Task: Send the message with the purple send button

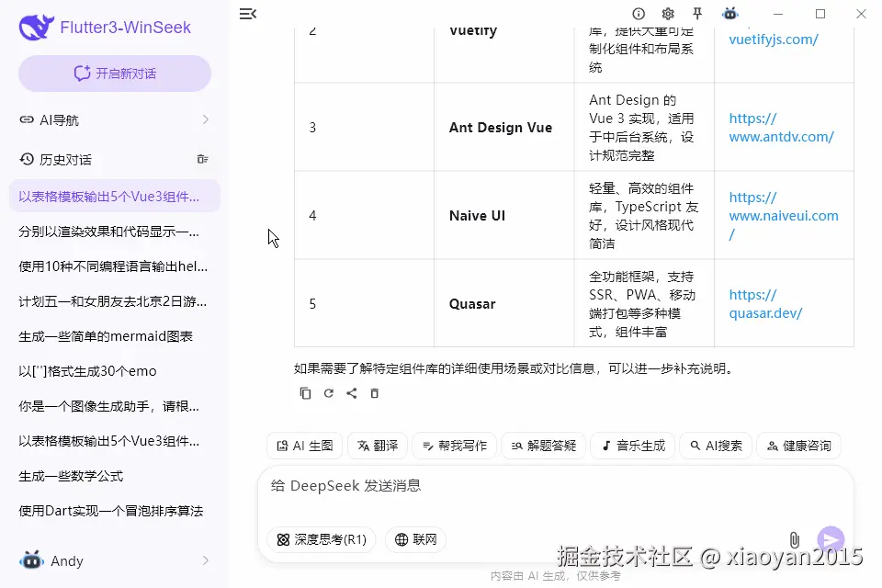Action: click(831, 540)
